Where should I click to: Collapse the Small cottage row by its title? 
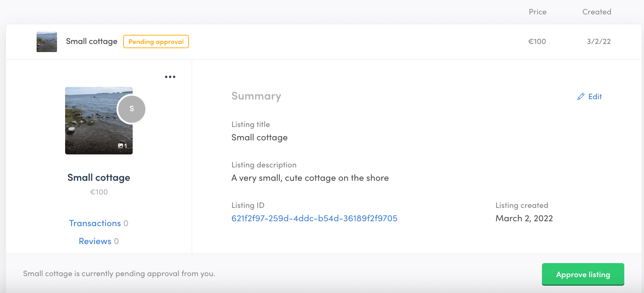coord(91,42)
